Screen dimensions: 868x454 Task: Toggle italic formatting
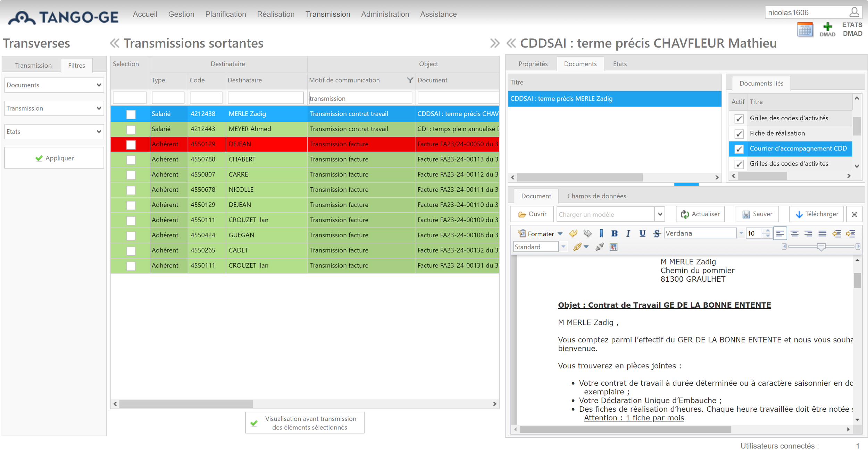[628, 233]
